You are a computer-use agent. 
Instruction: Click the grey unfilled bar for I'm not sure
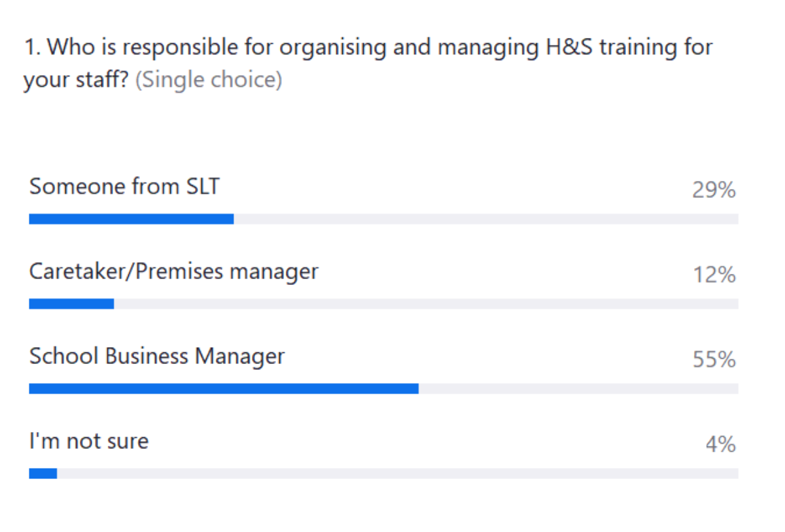(397, 474)
